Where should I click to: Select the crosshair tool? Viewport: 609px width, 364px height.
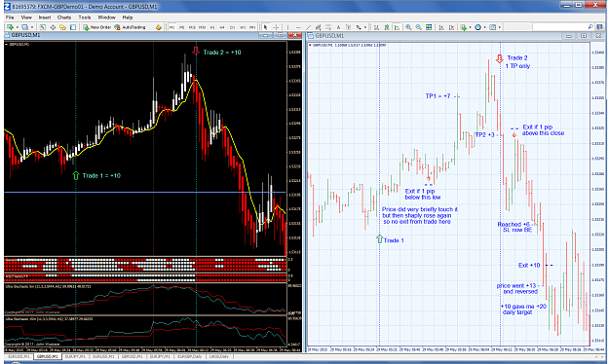click(x=276, y=27)
